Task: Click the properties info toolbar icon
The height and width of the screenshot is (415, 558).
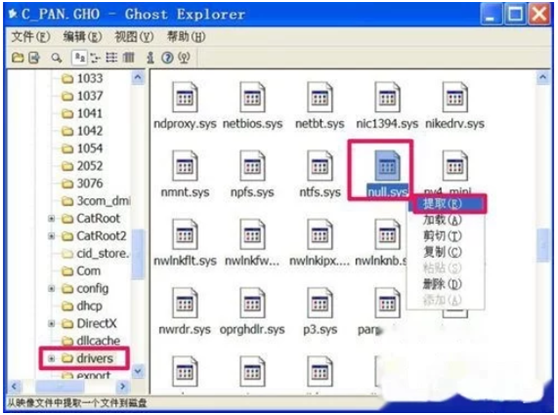Action: [x=151, y=58]
